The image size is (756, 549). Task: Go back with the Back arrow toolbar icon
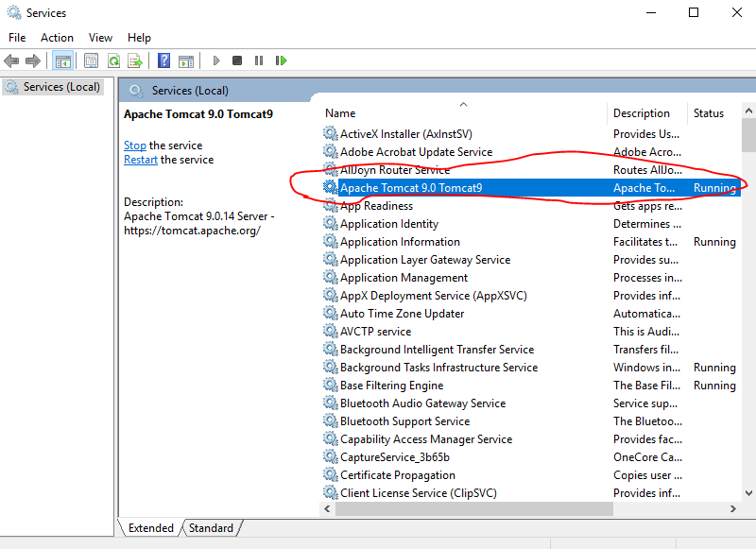[11, 60]
